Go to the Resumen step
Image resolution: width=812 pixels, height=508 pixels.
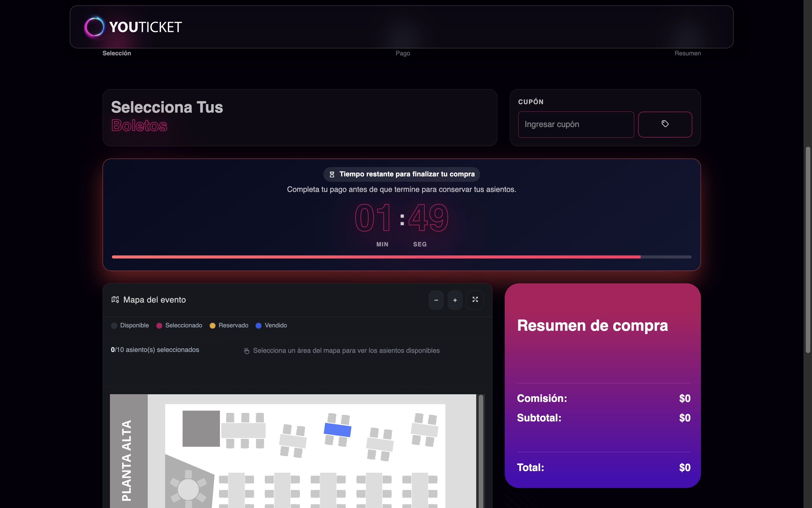point(687,53)
